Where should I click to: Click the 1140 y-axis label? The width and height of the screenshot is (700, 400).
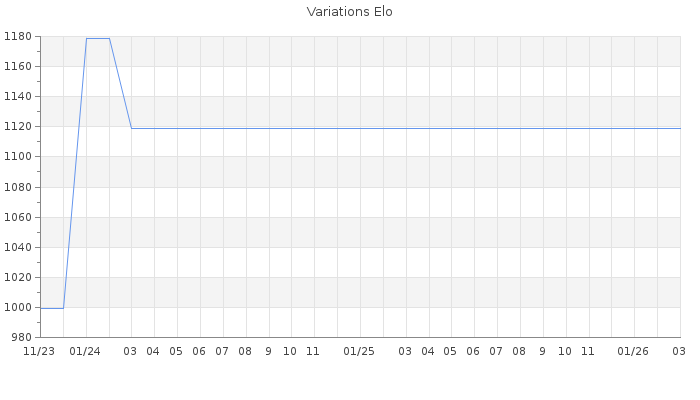(19, 97)
